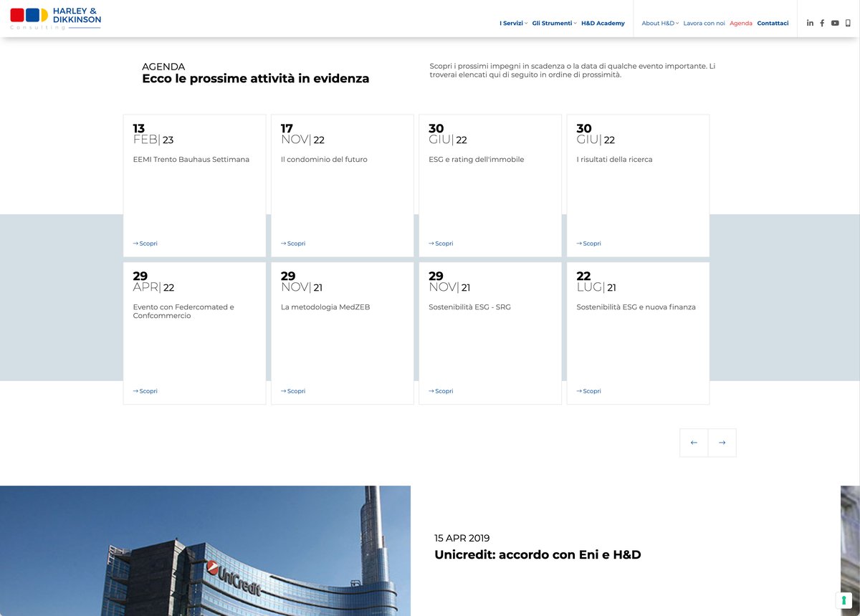Select the Agenda menu item
The height and width of the screenshot is (616, 860).
(x=741, y=23)
